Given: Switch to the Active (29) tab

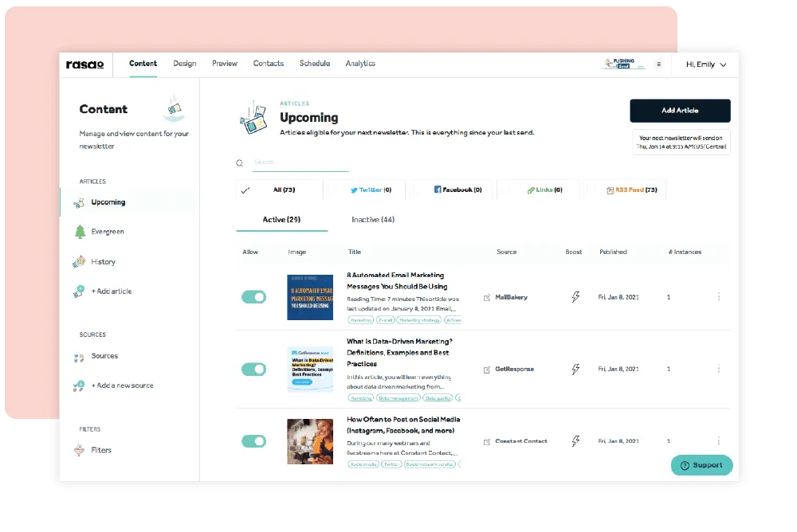Looking at the screenshot, I should (x=281, y=220).
